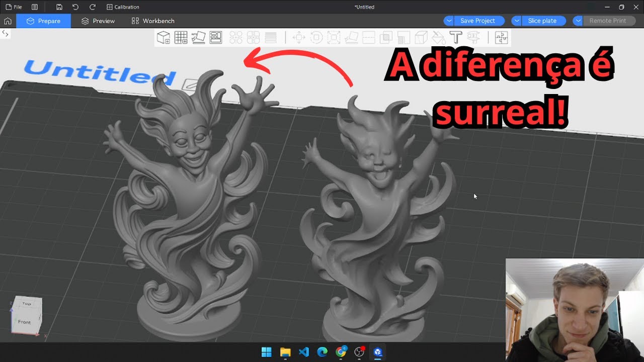Open the Windows Start menu

(x=267, y=352)
